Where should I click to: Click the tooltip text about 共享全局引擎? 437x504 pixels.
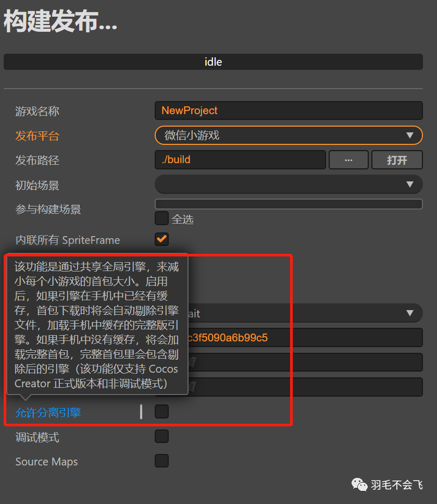[x=97, y=325]
